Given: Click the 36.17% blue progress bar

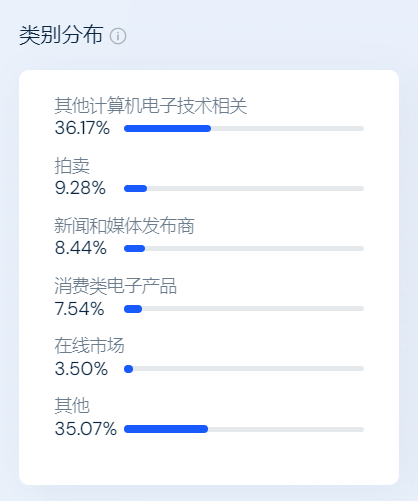Looking at the screenshot, I should pyautogui.click(x=167, y=128).
